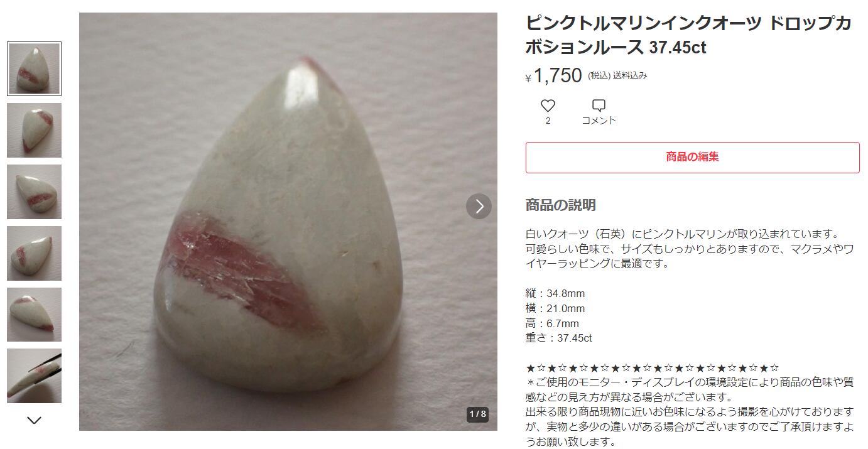Screen dimensions: 868x449
Task: Select the fourth thumbnail image
Action: 35,253
